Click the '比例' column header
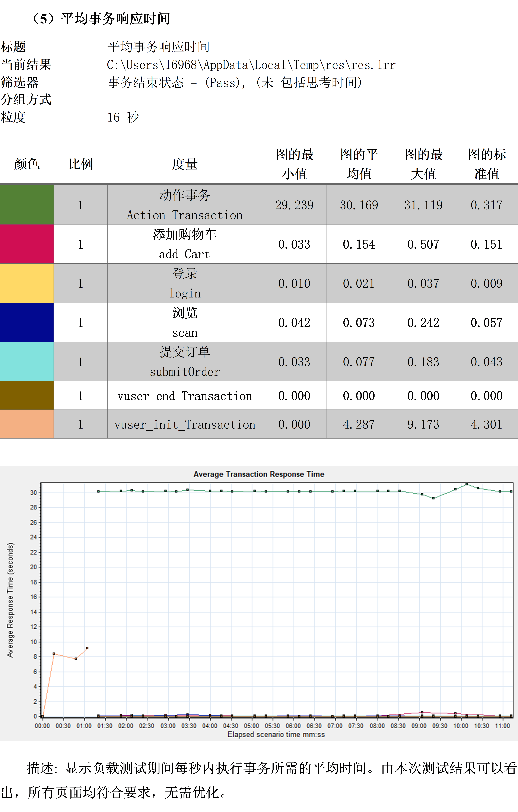 tap(81, 164)
